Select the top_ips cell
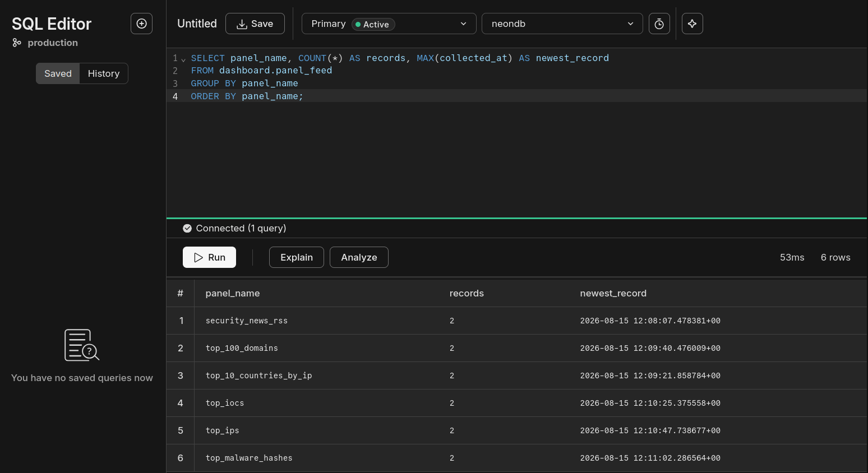Screen dimensions: 868x473 pyautogui.click(x=222, y=430)
